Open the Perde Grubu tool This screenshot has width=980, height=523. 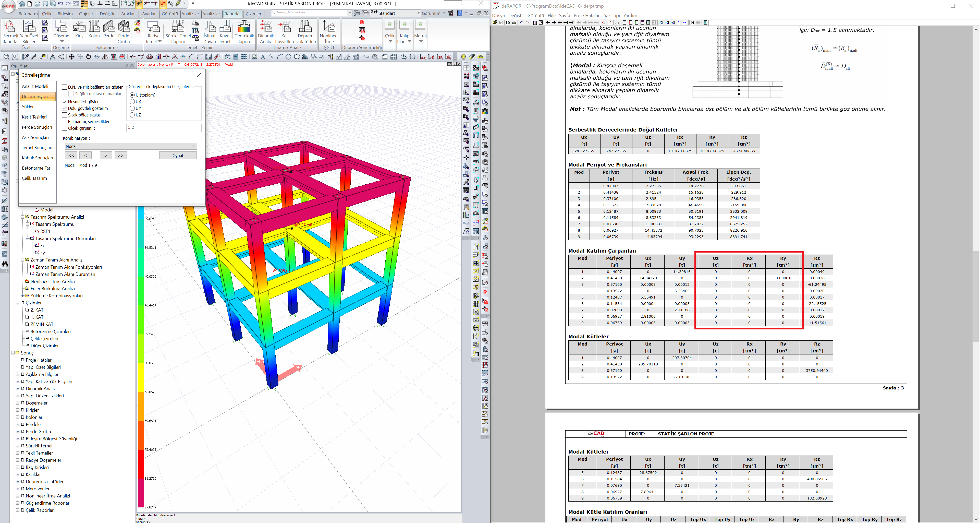tap(124, 32)
